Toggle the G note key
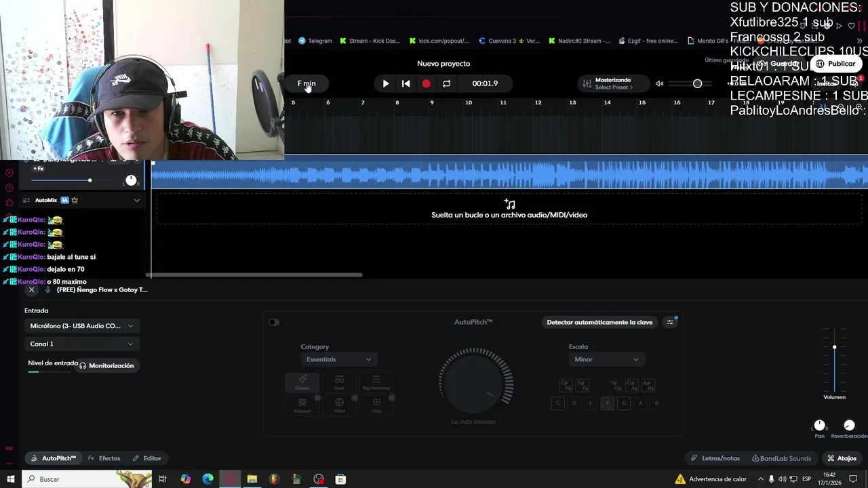 (x=624, y=403)
